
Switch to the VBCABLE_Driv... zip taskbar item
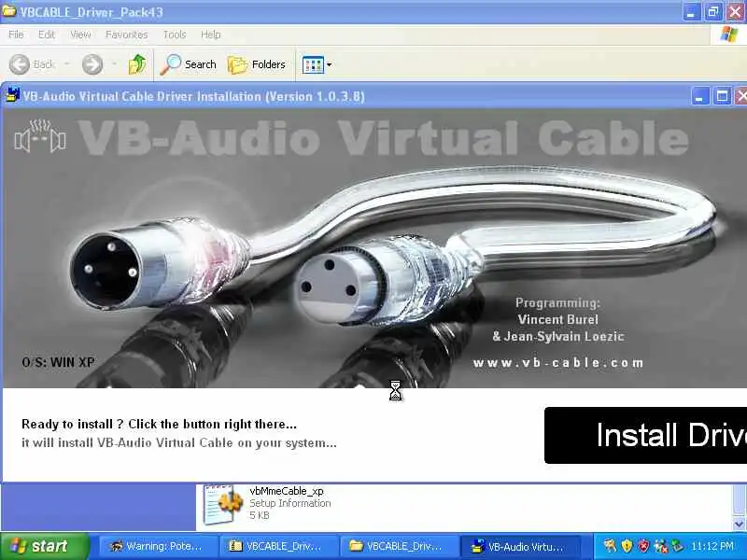click(277, 546)
